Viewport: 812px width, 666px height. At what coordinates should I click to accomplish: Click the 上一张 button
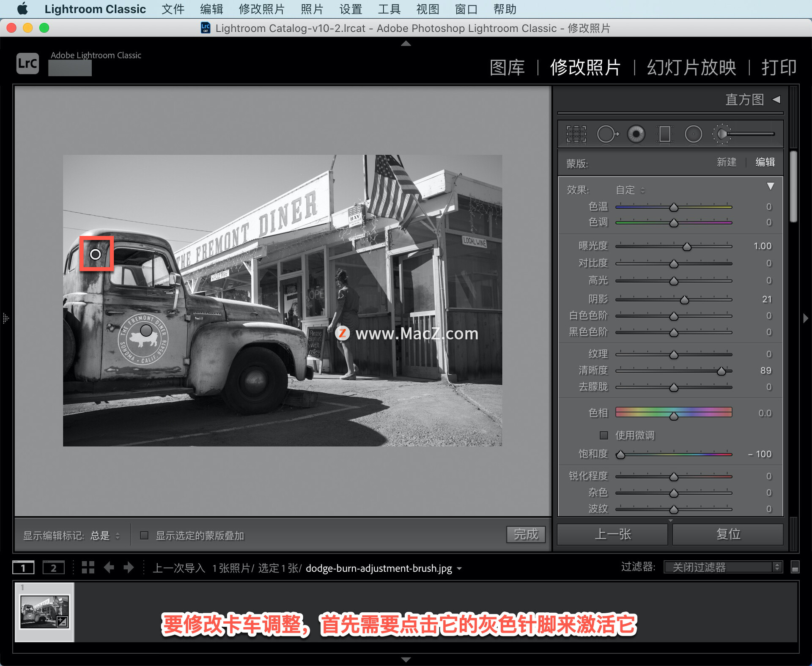click(612, 534)
